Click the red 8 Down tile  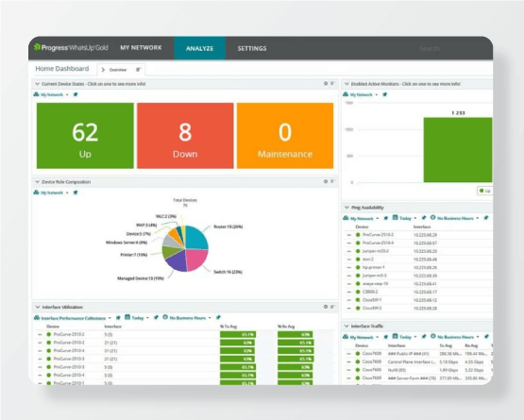tap(185, 136)
